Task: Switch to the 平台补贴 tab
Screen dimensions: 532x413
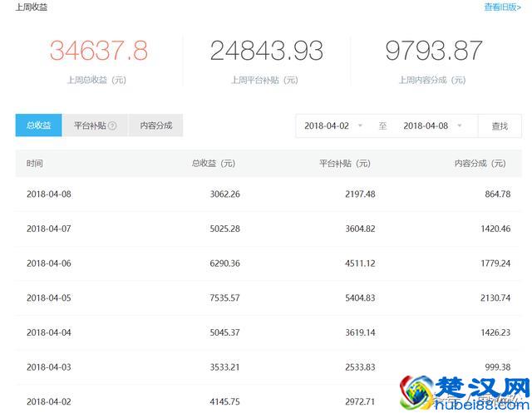Action: point(95,125)
